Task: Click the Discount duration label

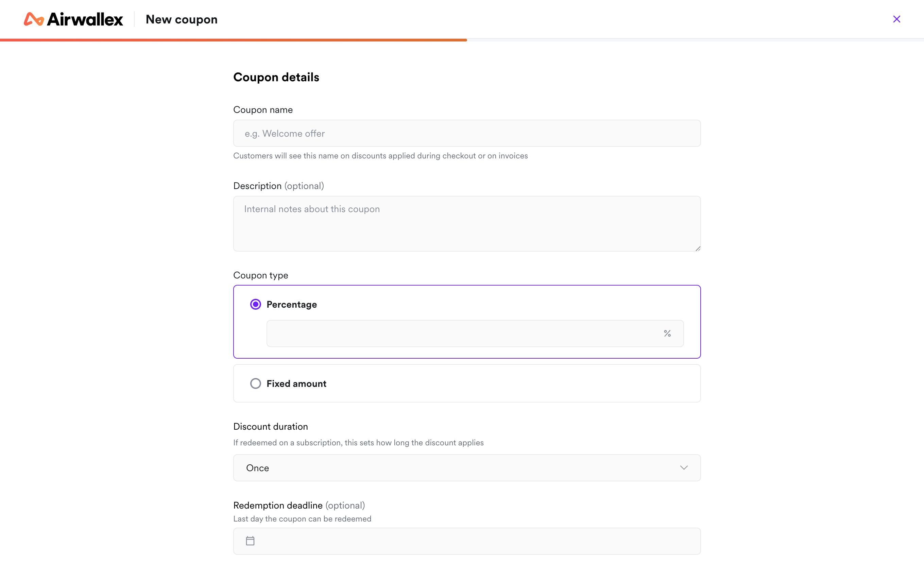Action: click(270, 426)
